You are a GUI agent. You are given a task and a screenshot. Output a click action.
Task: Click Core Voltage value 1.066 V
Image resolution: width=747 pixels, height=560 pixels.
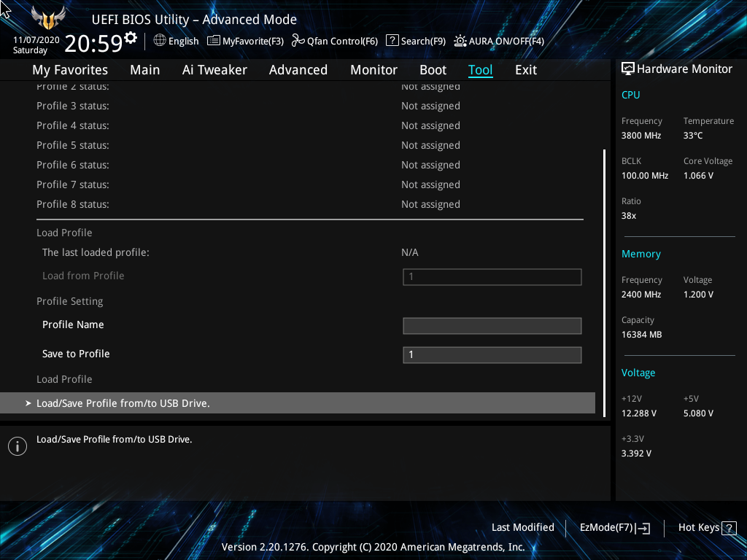698,176
